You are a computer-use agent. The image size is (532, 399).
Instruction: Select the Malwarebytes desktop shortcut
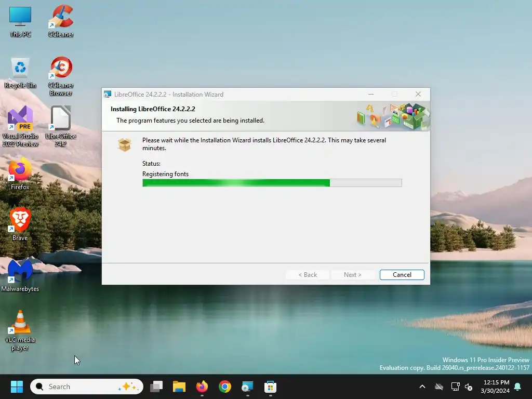(x=20, y=275)
